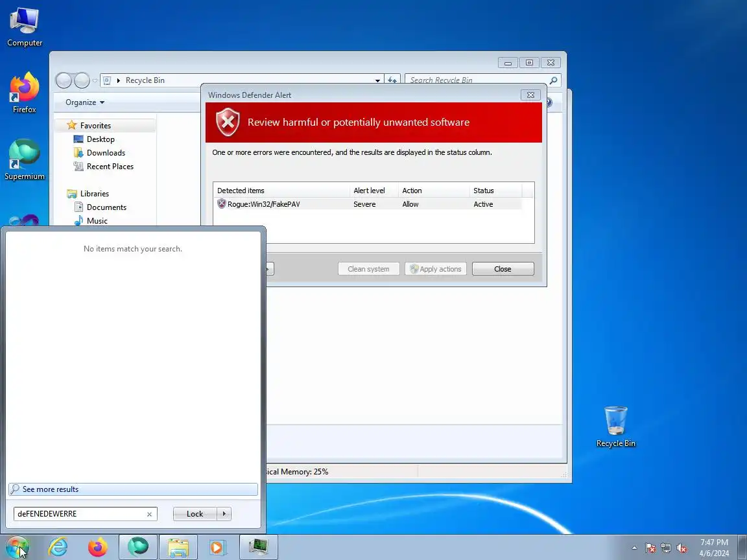This screenshot has height=560, width=747.
Task: Open the Windows Explorer taskbar button
Action: point(178,547)
